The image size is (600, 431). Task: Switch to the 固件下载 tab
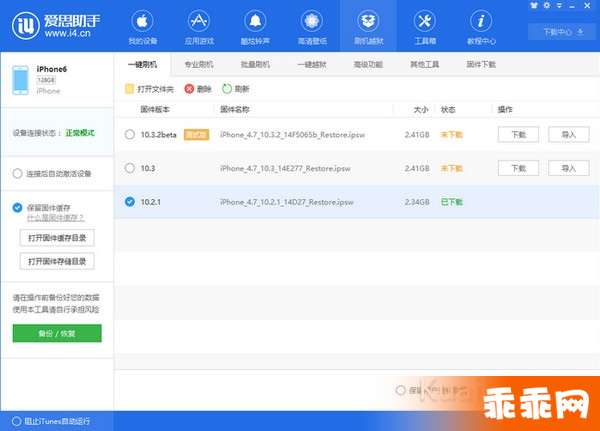481,64
